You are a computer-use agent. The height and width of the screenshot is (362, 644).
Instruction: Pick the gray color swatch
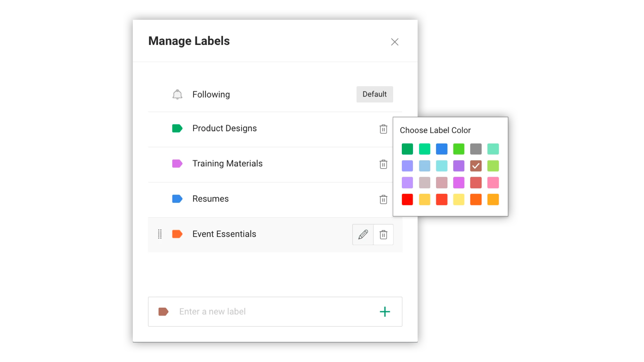point(476,149)
